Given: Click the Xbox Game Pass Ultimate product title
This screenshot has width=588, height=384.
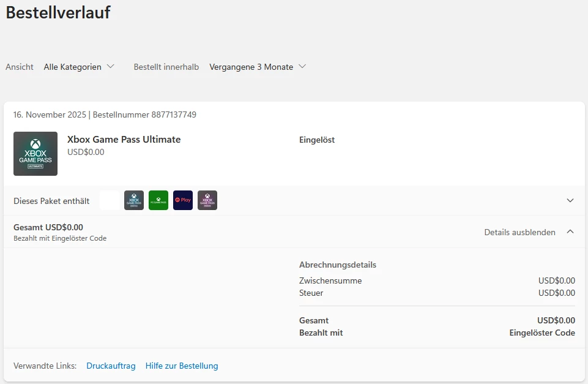Looking at the screenshot, I should point(124,140).
